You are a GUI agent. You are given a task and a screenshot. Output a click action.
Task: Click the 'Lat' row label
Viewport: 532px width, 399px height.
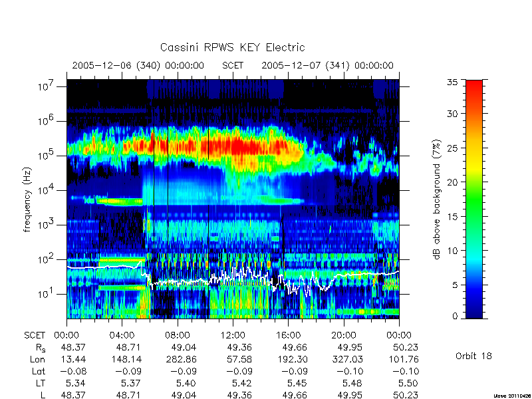(39, 371)
